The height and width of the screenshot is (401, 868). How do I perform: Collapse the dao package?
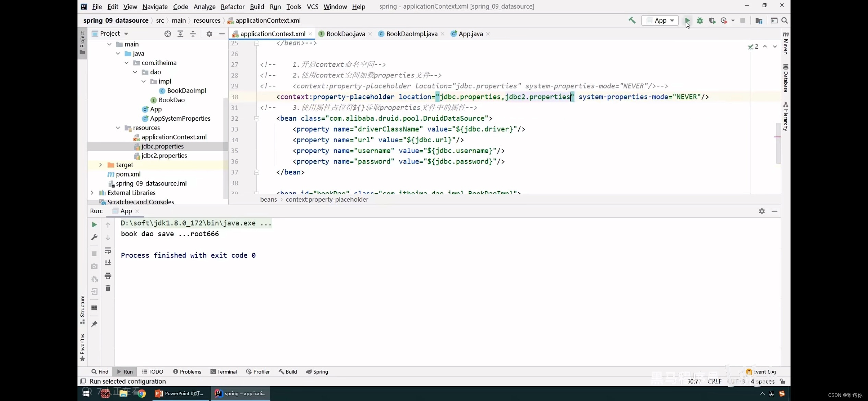[135, 72]
